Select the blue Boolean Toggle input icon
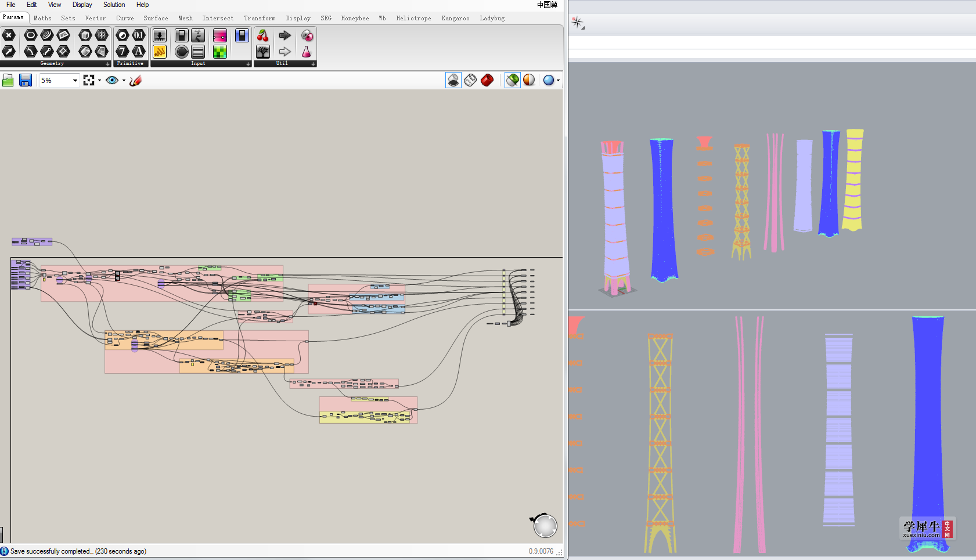Screen dimensions: 976x560 [x=242, y=35]
